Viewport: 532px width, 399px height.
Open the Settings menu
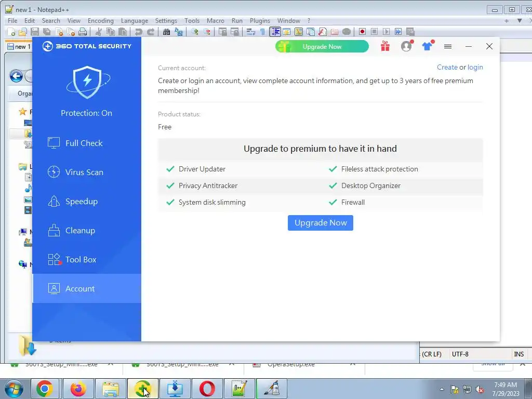tap(166, 21)
